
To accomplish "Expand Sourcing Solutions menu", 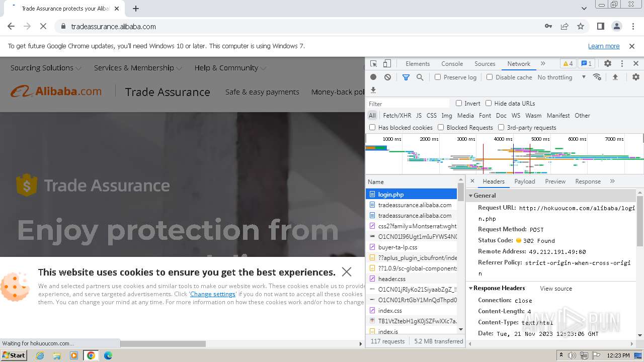I will pyautogui.click(x=46, y=68).
